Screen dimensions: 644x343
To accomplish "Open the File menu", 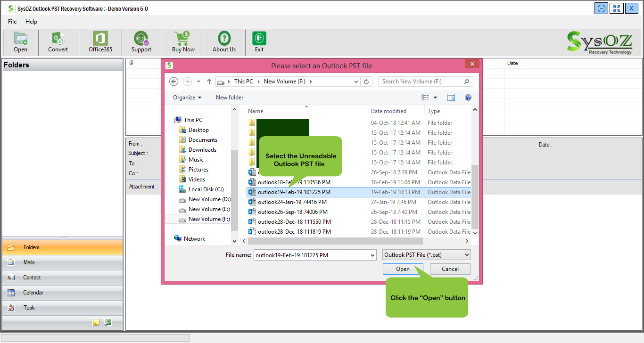I will click(12, 22).
